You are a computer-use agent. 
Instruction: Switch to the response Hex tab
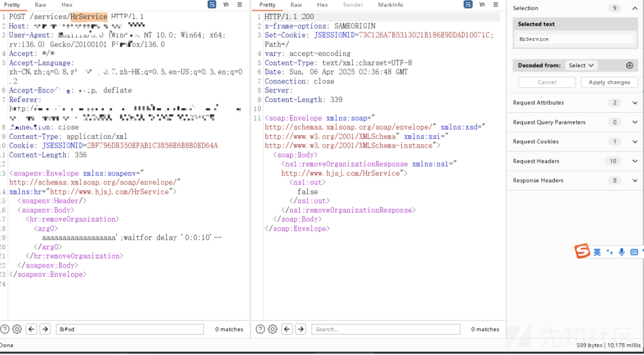[x=323, y=5]
